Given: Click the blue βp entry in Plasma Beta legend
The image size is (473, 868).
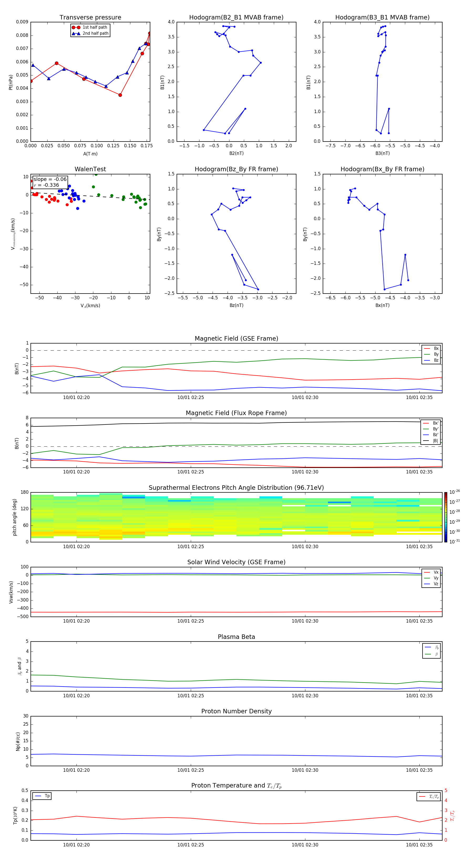Looking at the screenshot, I should pos(431,647).
